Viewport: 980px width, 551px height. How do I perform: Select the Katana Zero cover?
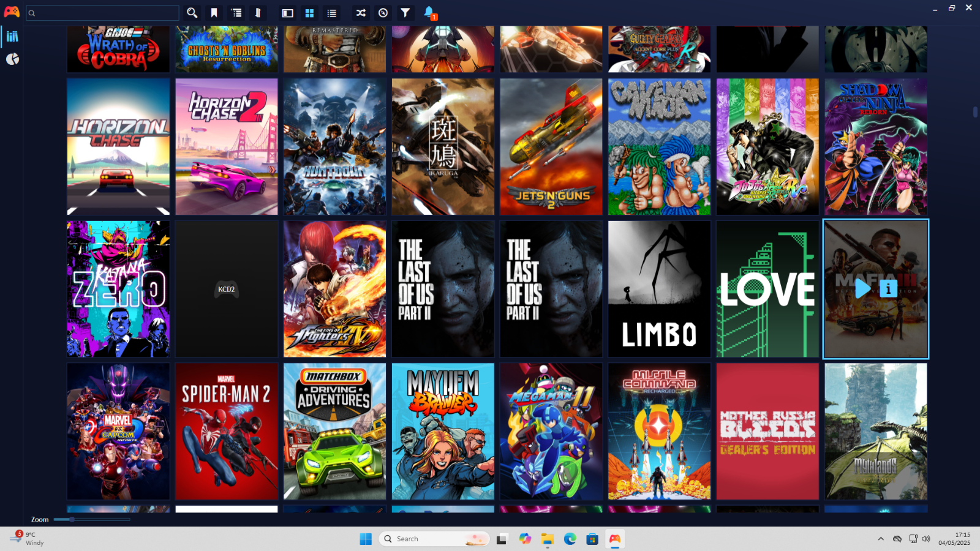click(118, 289)
